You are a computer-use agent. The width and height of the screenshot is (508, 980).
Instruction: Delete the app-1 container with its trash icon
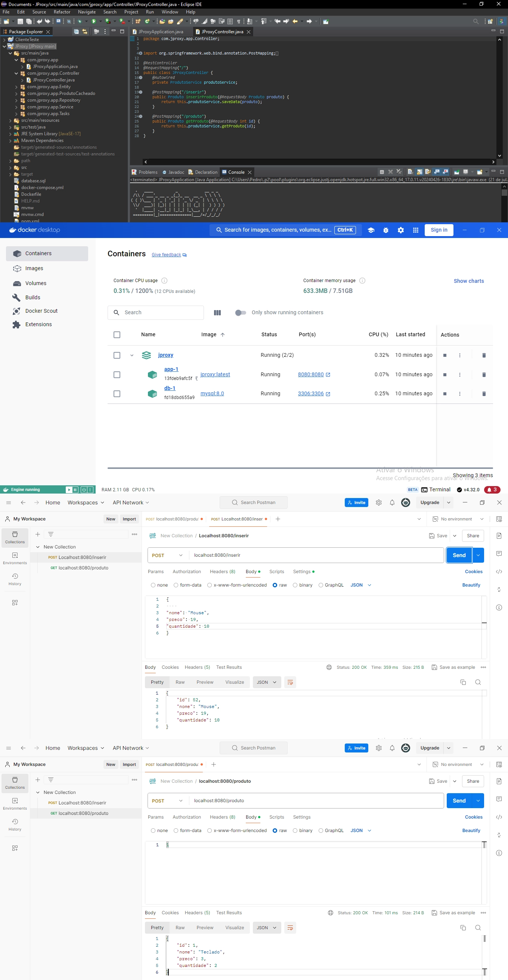coord(484,375)
